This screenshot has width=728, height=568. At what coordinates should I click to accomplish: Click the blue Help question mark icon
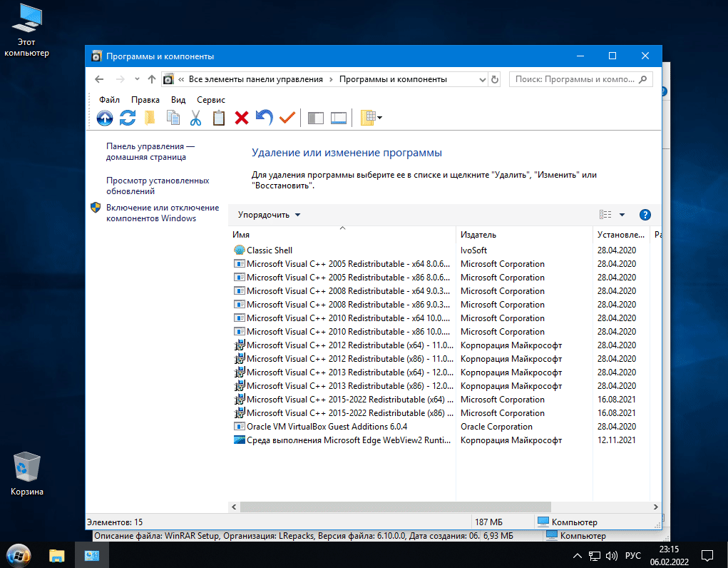tap(645, 215)
